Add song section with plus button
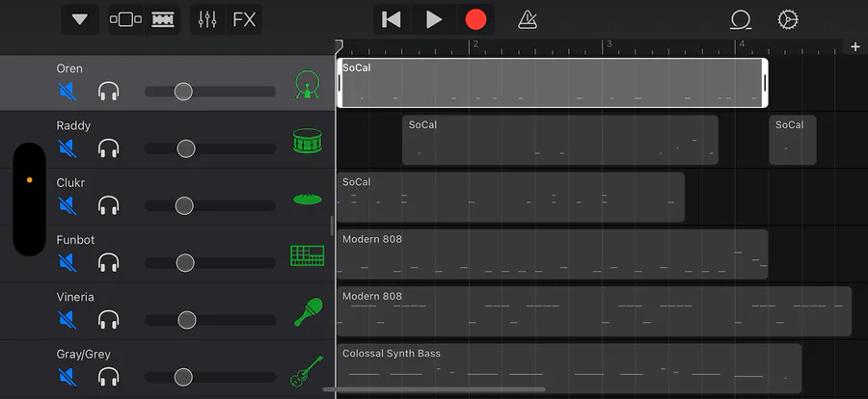The image size is (868, 399). (854, 47)
